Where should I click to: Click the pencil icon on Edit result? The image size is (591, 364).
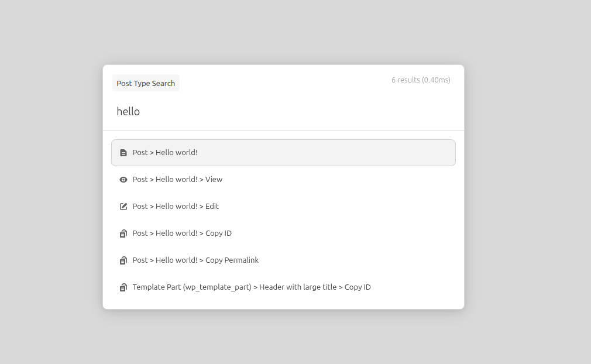click(x=123, y=207)
